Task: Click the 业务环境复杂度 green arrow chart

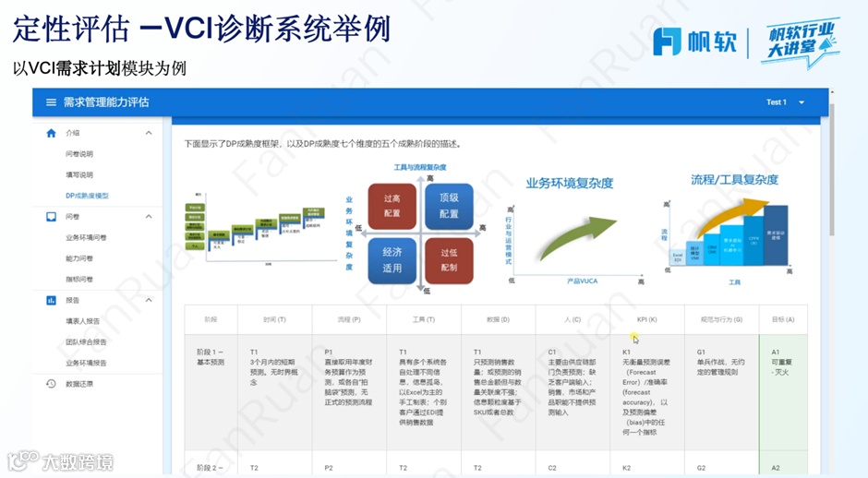Action: (x=575, y=238)
